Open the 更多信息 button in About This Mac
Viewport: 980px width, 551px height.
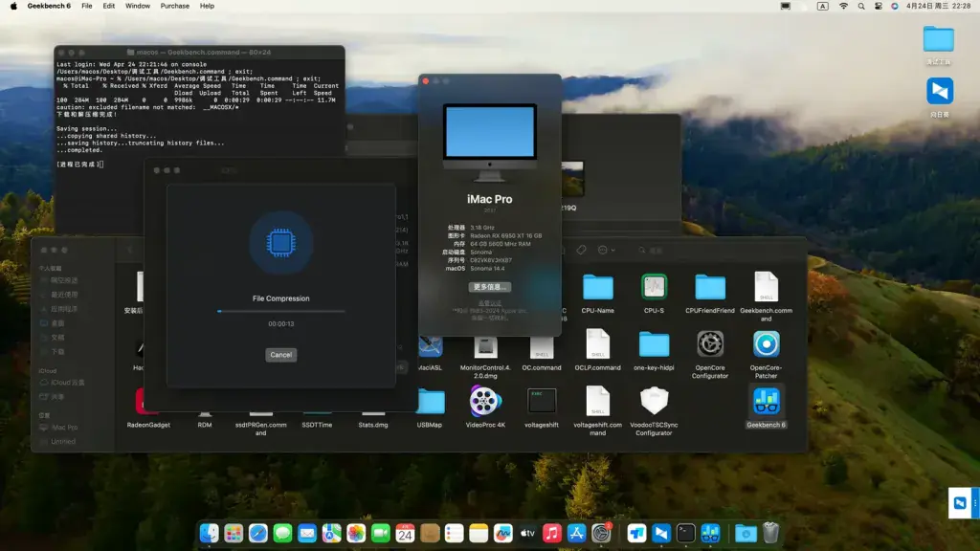[x=489, y=287]
